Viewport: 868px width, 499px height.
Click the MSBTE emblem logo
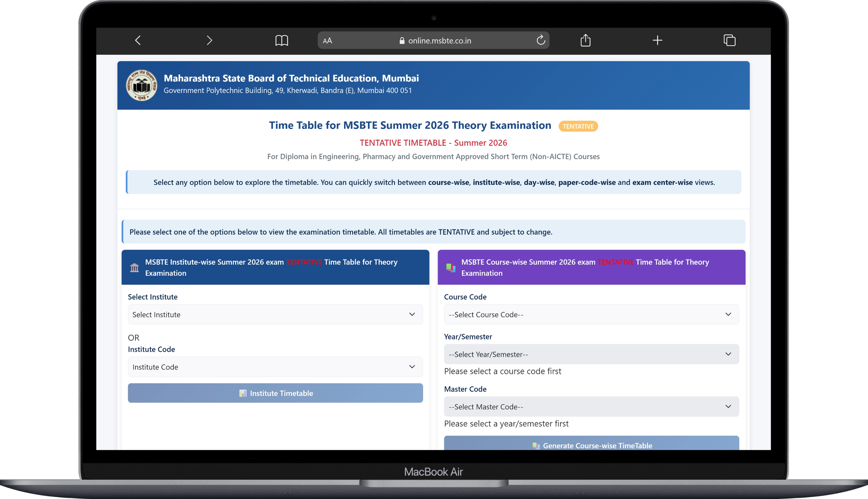click(141, 85)
